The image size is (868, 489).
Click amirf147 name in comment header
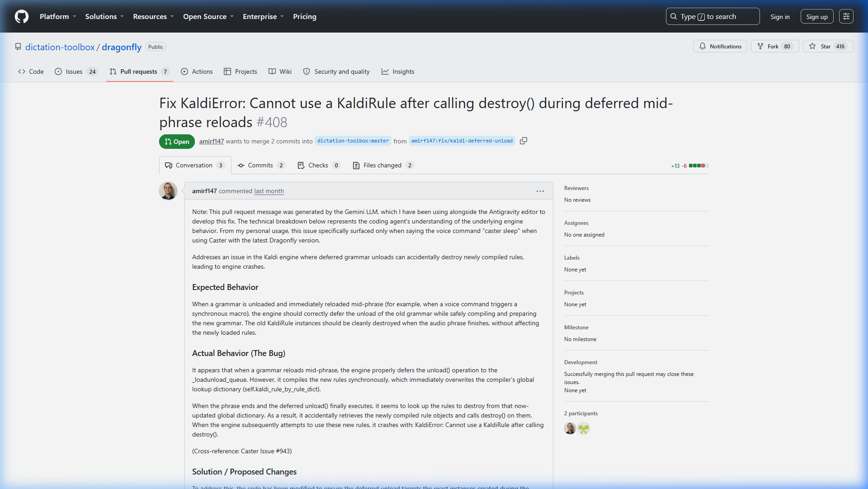[204, 191]
